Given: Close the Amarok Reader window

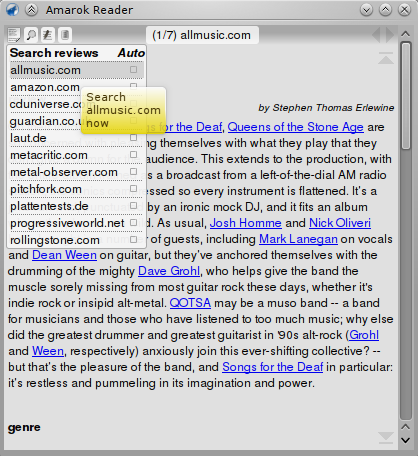Looking at the screenshot, I should (404, 10).
